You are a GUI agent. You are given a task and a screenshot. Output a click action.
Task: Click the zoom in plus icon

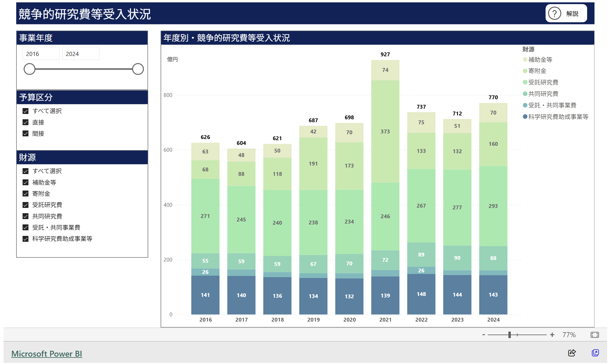pos(552,335)
